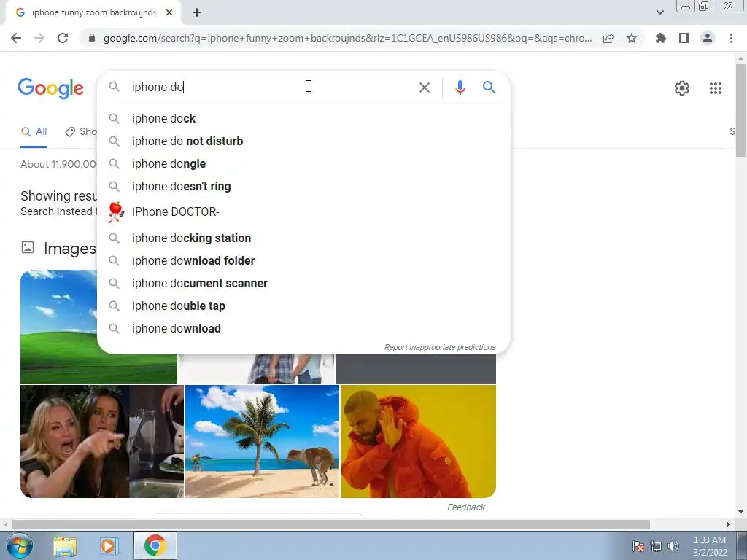Image resolution: width=747 pixels, height=560 pixels.
Task: Open the Windows XP green hill image
Action: 58,327
